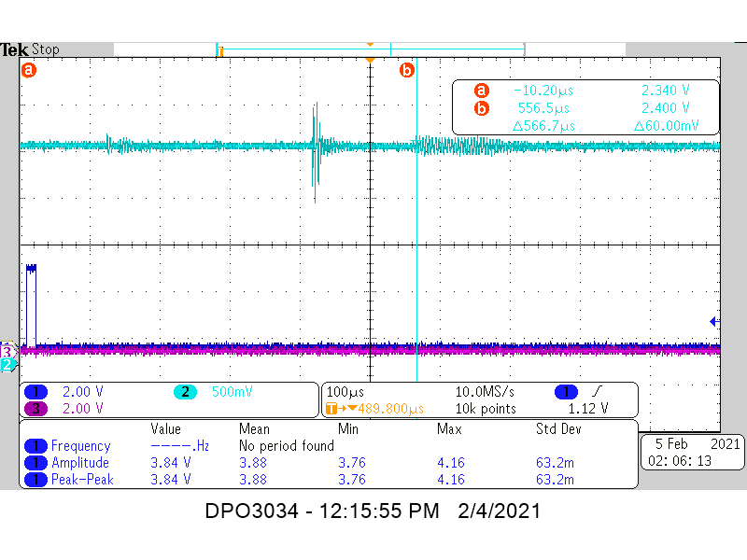Click the orange T trigger delay icon
This screenshot has width=747, height=560.
(331, 408)
